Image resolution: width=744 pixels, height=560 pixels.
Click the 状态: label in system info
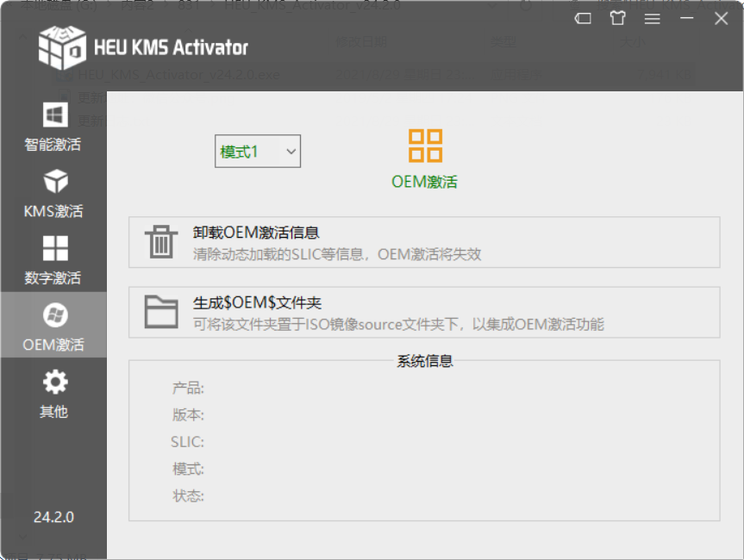[188, 496]
